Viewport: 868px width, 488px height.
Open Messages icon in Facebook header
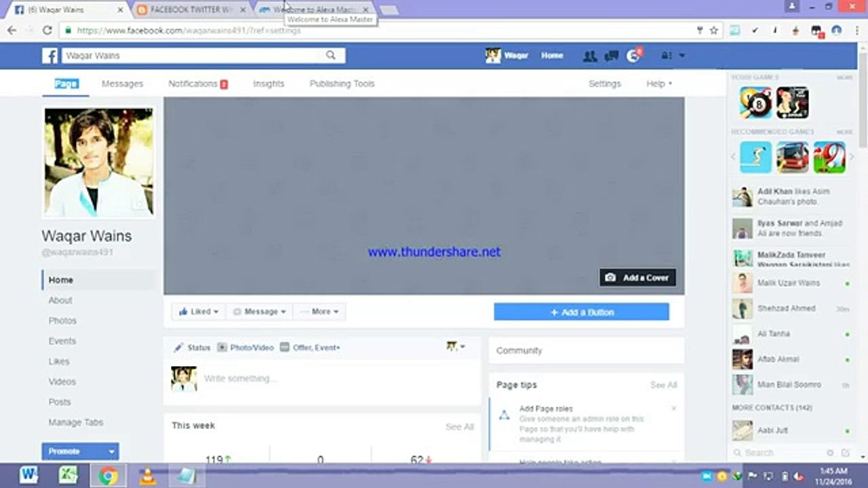coord(612,56)
